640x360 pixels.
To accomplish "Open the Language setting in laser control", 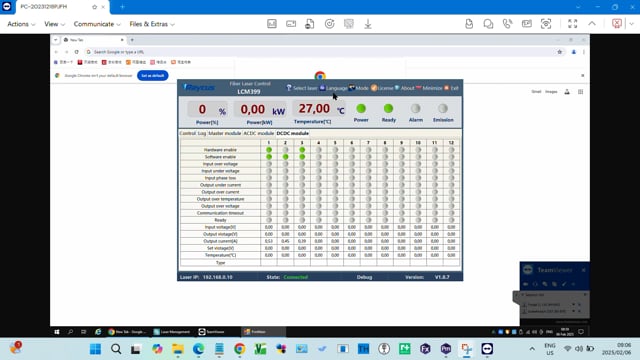I will coord(333,88).
